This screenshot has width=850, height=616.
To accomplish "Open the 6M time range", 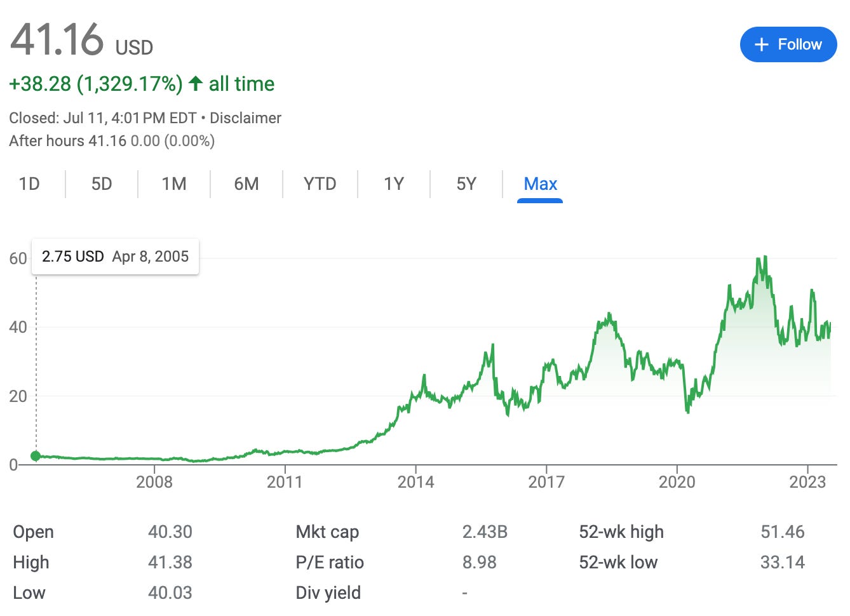I will [x=246, y=184].
